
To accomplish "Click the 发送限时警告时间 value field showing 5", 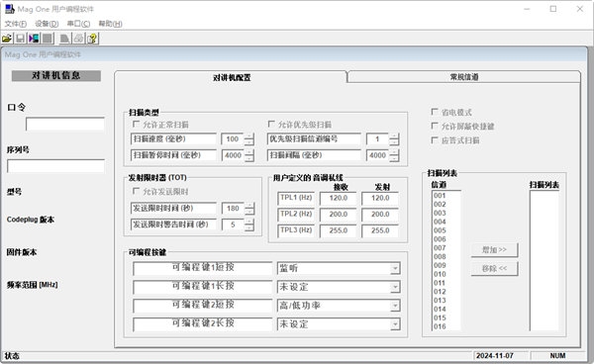I will 233,225.
